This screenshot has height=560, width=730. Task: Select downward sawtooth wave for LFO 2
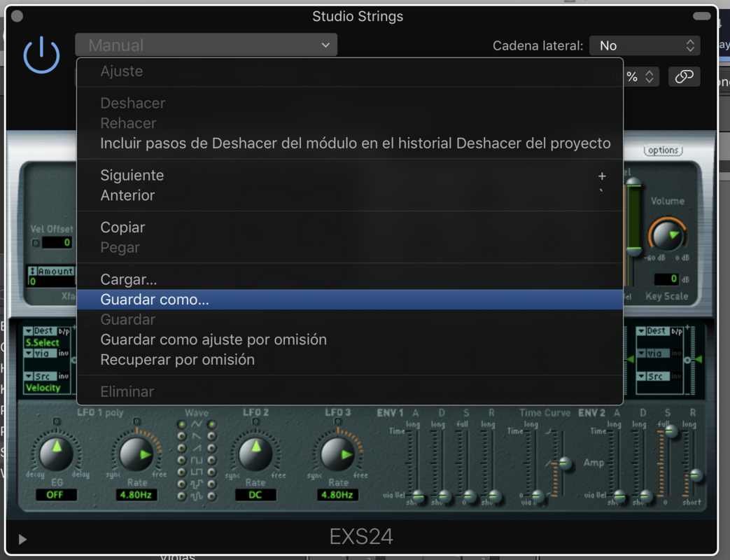212,436
